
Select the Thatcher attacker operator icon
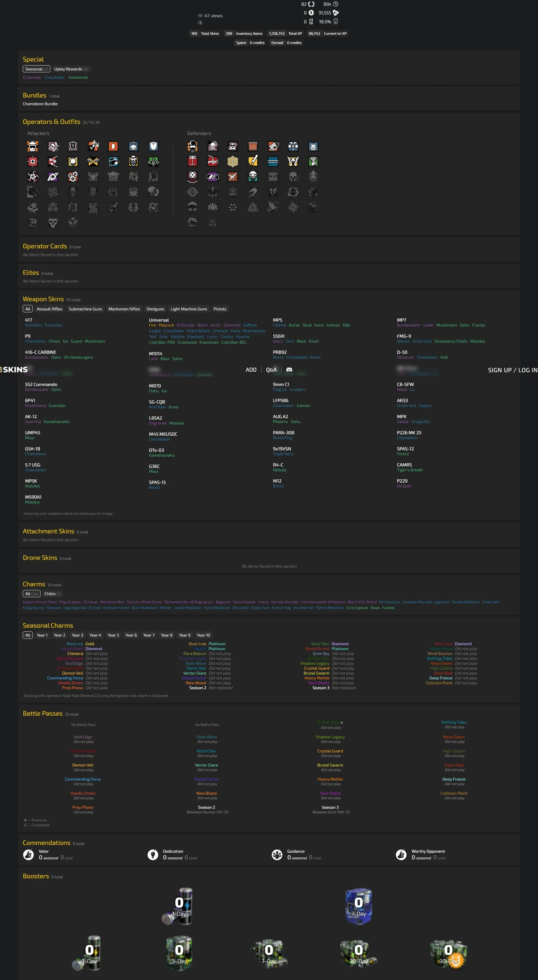(x=73, y=147)
